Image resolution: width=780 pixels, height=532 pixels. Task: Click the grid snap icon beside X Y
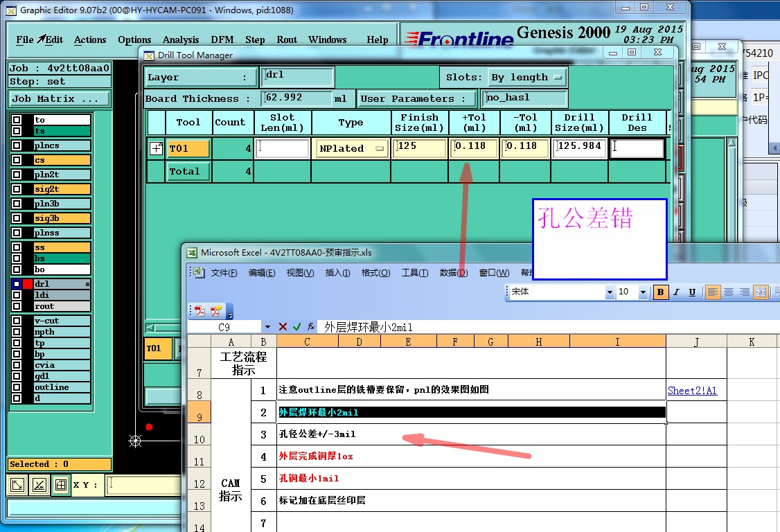pyautogui.click(x=61, y=485)
